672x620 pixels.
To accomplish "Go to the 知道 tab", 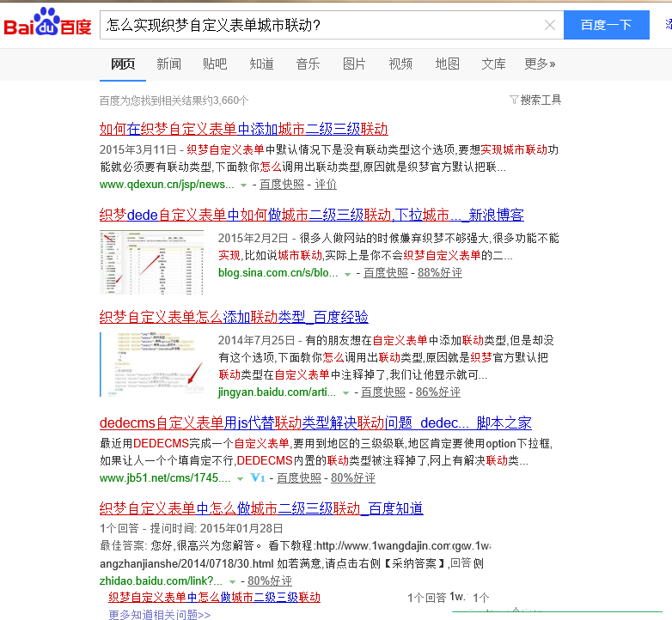I will pyautogui.click(x=261, y=64).
